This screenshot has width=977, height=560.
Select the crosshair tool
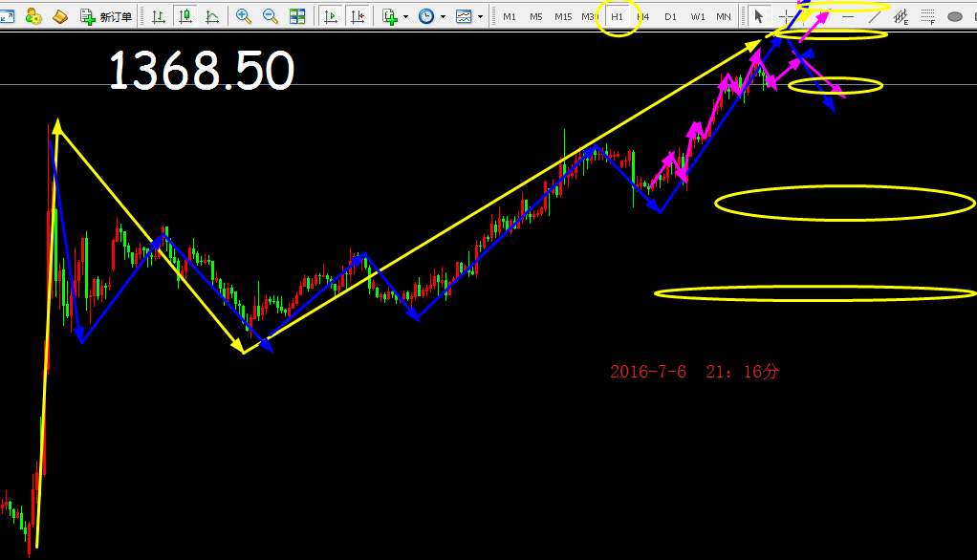pos(786,17)
